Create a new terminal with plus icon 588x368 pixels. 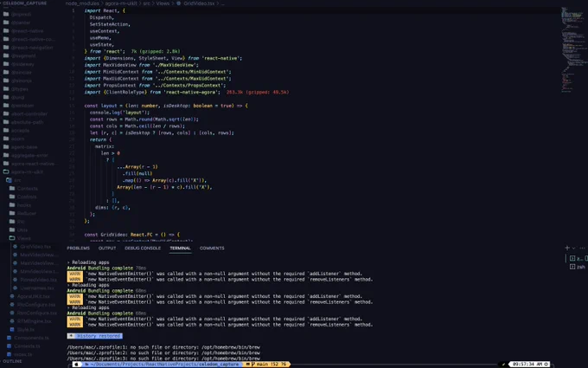(567, 248)
